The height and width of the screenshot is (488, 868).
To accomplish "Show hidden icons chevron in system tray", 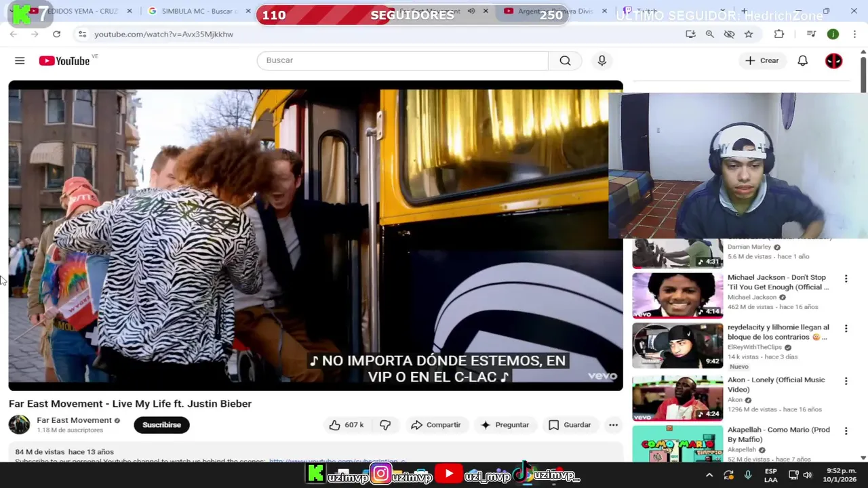I will (709, 475).
